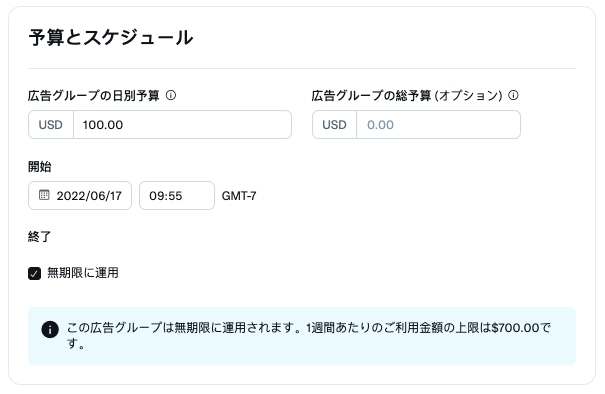
Task: Click the 広告グループの日別予算 label text
Action: 93,95
